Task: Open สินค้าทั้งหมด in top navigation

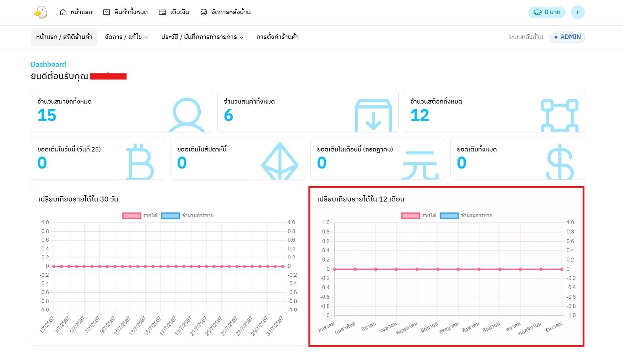Action: (x=125, y=12)
